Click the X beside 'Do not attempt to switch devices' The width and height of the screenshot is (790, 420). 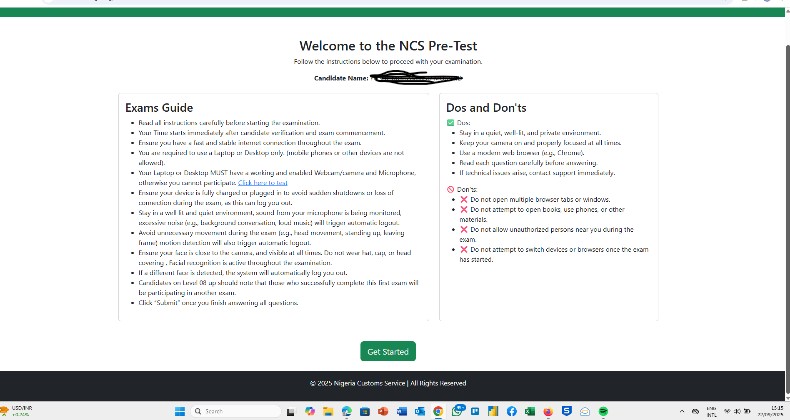click(x=464, y=250)
